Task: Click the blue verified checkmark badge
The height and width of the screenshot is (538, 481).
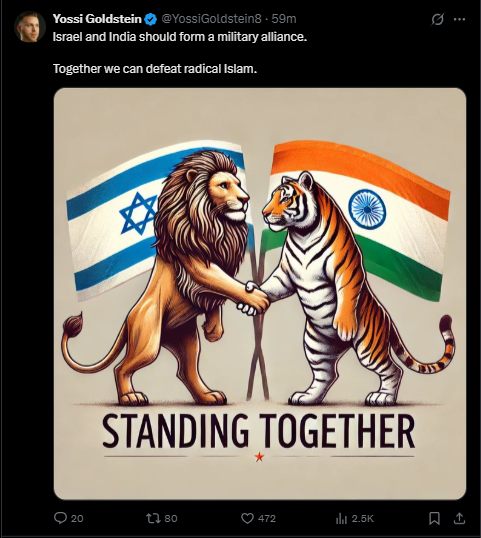Action: pos(150,19)
